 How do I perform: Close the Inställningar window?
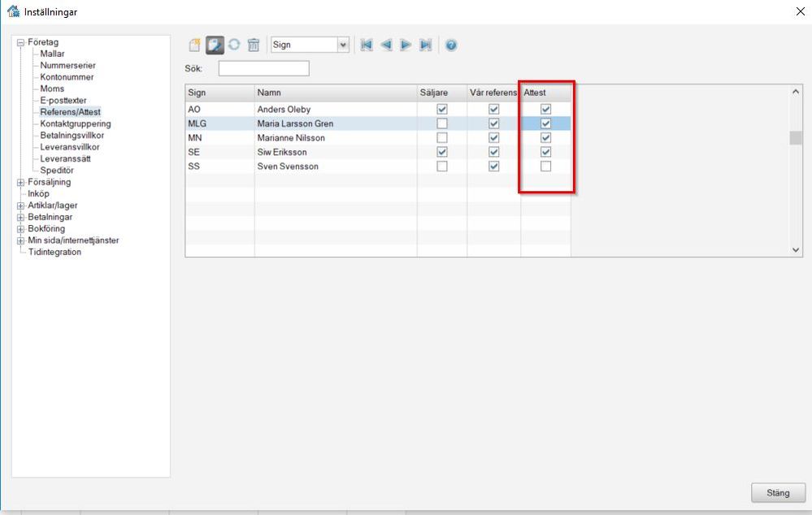tap(800, 11)
